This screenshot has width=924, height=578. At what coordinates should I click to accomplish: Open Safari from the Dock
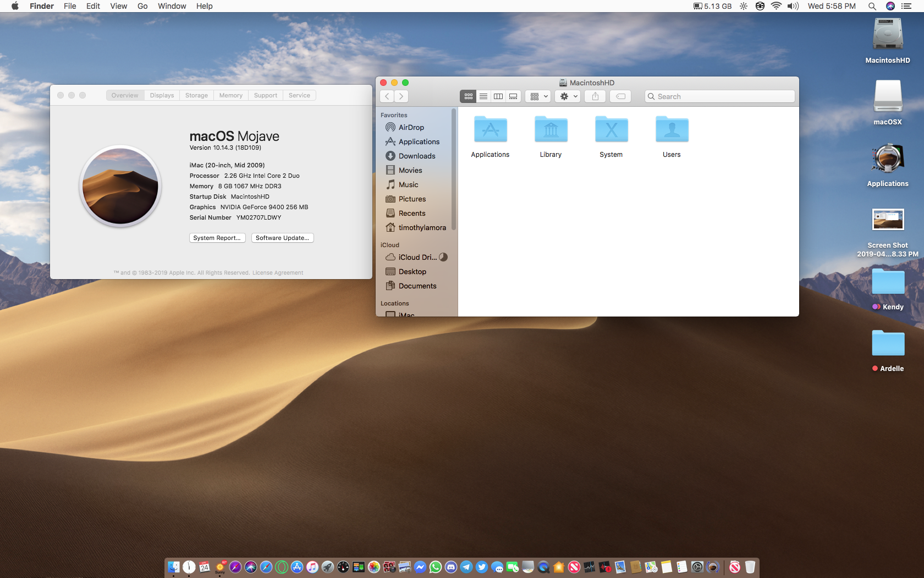(x=266, y=567)
